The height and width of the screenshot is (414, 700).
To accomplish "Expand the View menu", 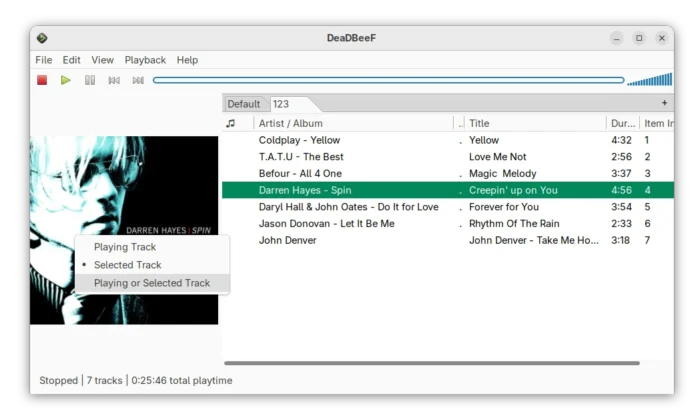I will (x=103, y=60).
